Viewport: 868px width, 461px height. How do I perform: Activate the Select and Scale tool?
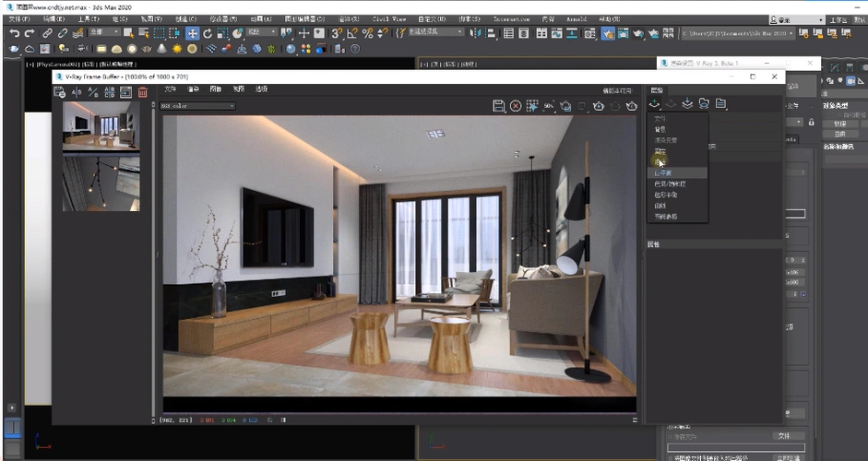coord(222,34)
